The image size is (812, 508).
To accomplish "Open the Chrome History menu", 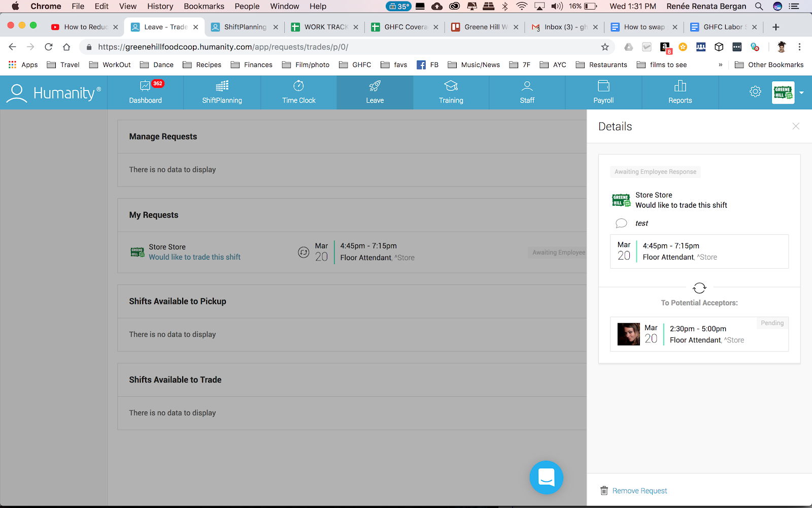I will coord(160,6).
